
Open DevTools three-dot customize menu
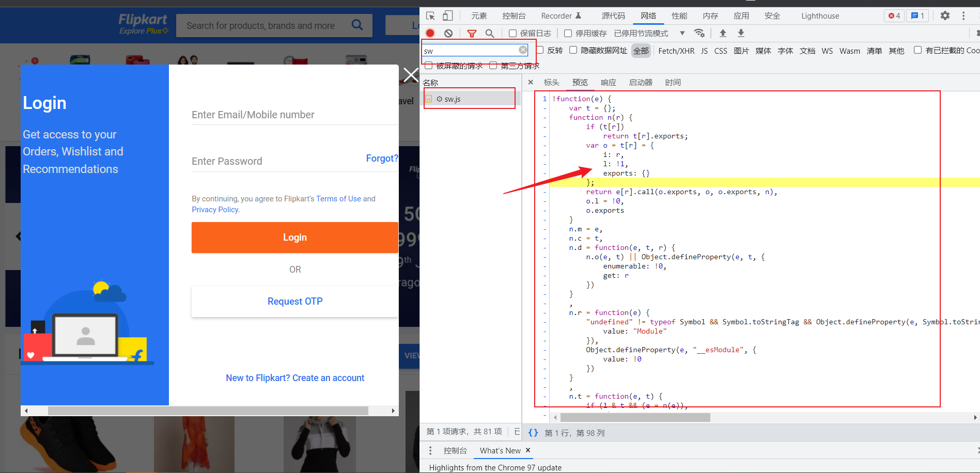coord(963,16)
